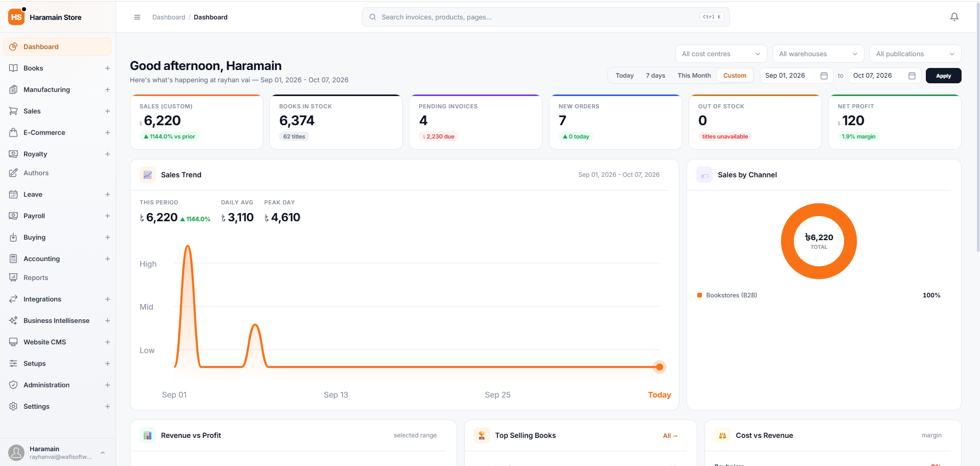980x466 pixels.
Task: Expand the Website CMS plus
Action: point(107,342)
